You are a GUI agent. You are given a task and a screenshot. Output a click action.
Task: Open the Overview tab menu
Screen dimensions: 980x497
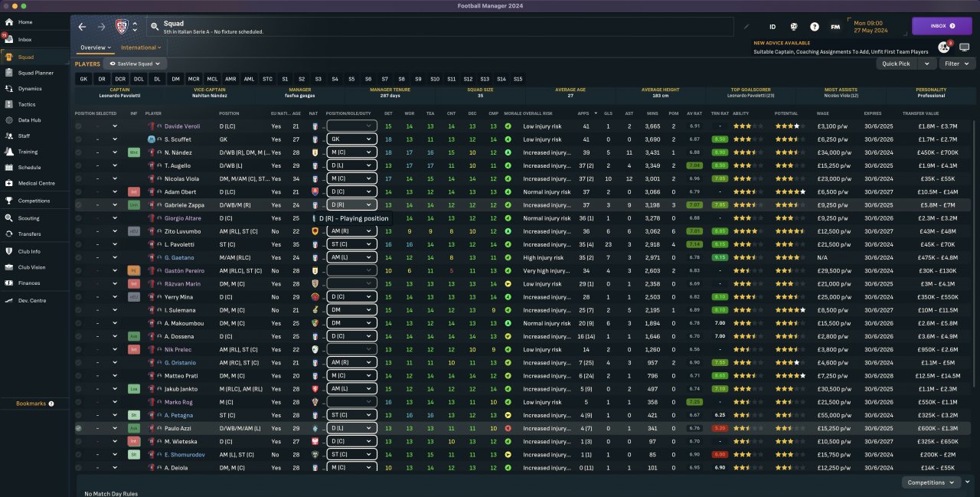(x=95, y=47)
